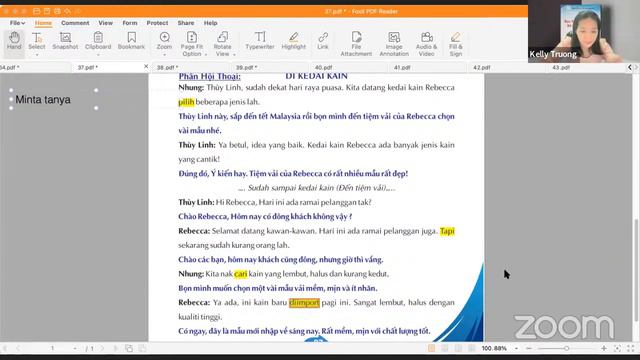Viewport: 640px width, 360px height.
Task: Expand the Rotate View dropdown arrow
Action: 234,54
